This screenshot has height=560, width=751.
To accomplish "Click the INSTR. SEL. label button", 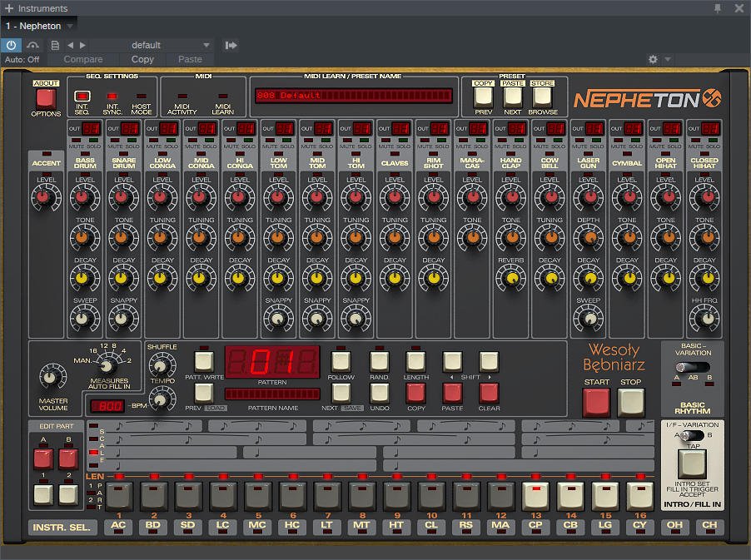I will pos(62,527).
